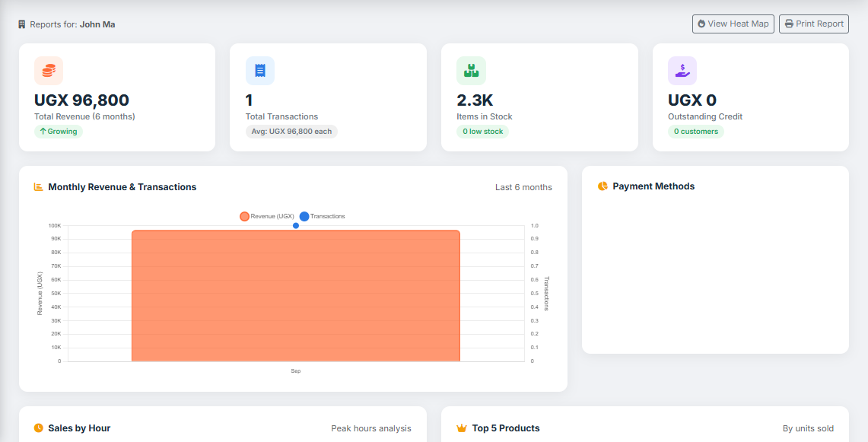Click the 'Peak hours analysis' label
Screen dimensions: 868x442
(371, 428)
